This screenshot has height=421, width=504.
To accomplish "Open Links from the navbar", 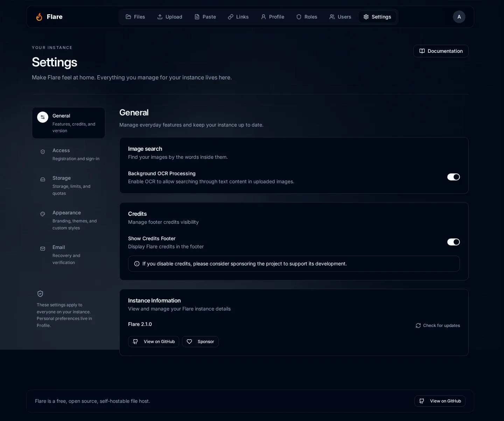I will pos(238,17).
